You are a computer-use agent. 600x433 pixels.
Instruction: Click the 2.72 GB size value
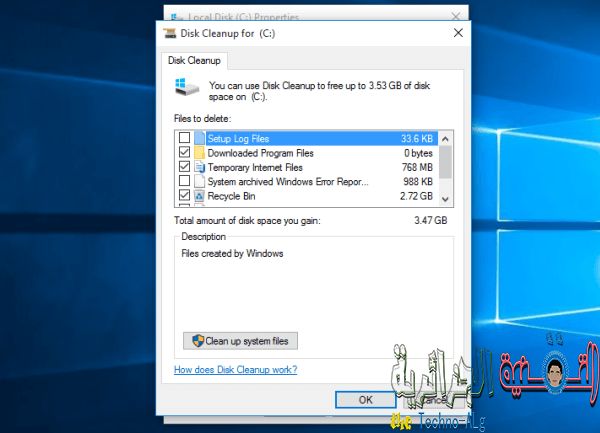[x=416, y=196]
